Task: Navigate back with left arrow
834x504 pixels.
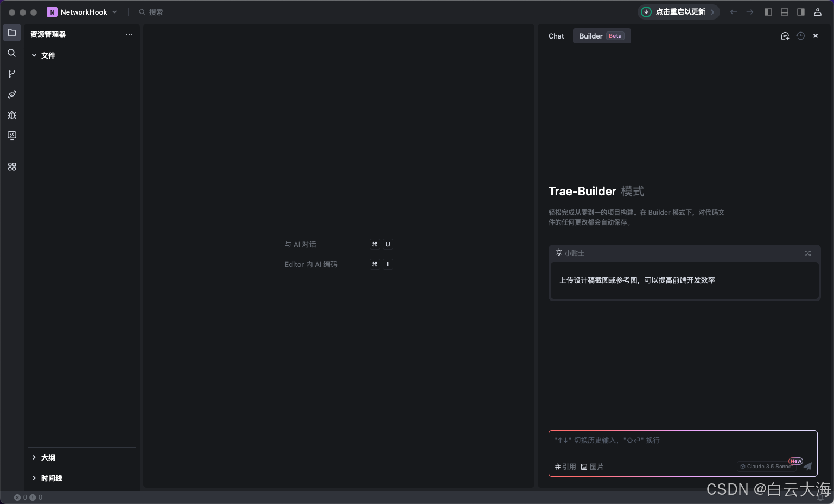Action: click(x=734, y=12)
